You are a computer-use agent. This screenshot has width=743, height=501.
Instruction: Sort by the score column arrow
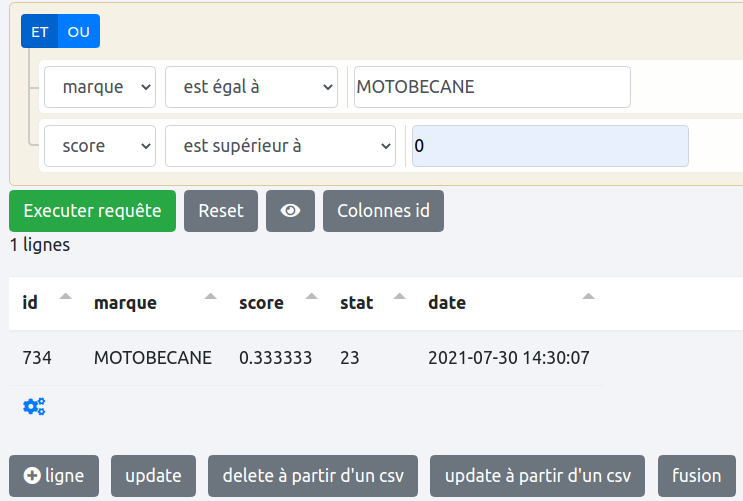(x=312, y=298)
